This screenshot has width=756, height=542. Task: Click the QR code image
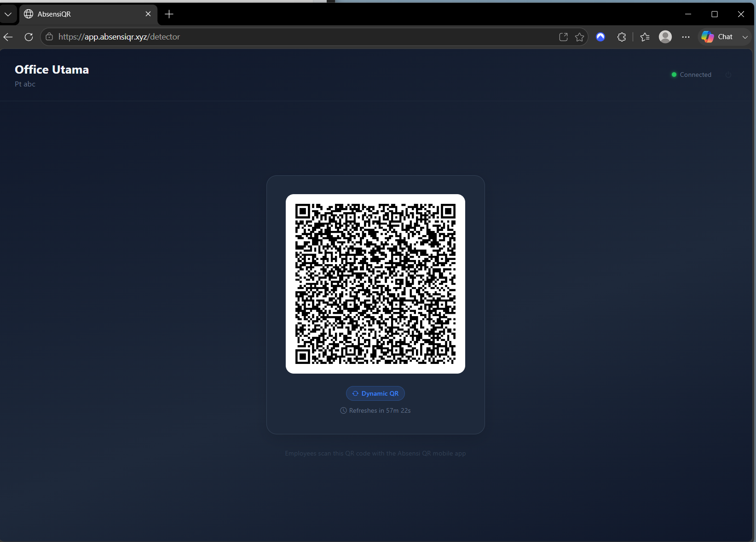click(375, 284)
